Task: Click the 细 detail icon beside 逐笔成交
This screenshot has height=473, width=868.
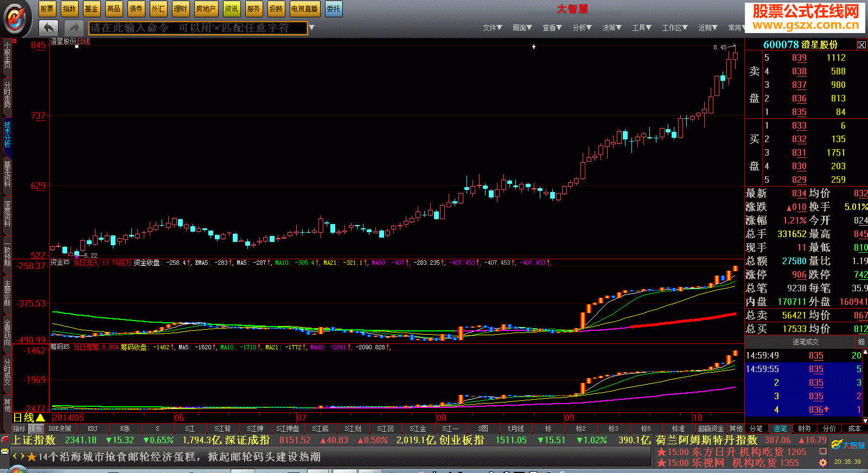Action: click(x=861, y=342)
